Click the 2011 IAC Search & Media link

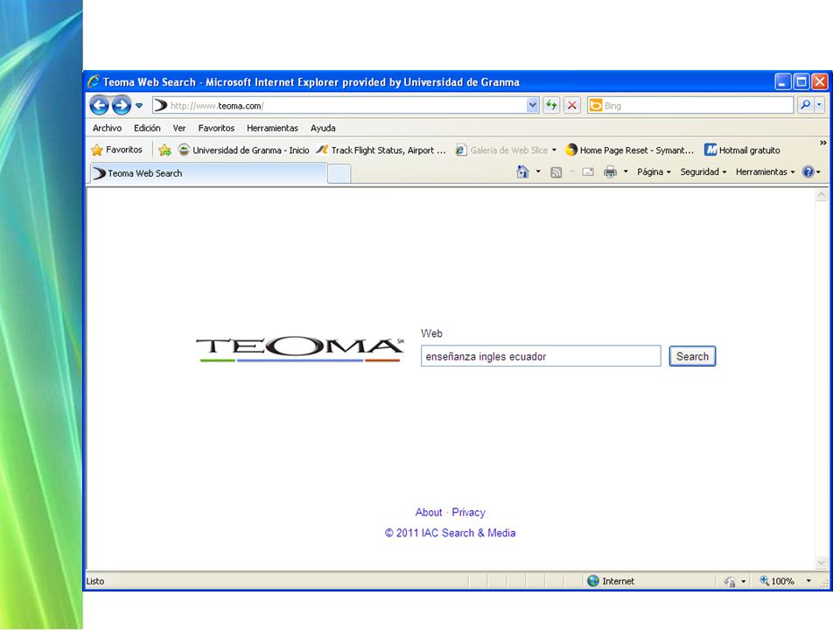(450, 533)
